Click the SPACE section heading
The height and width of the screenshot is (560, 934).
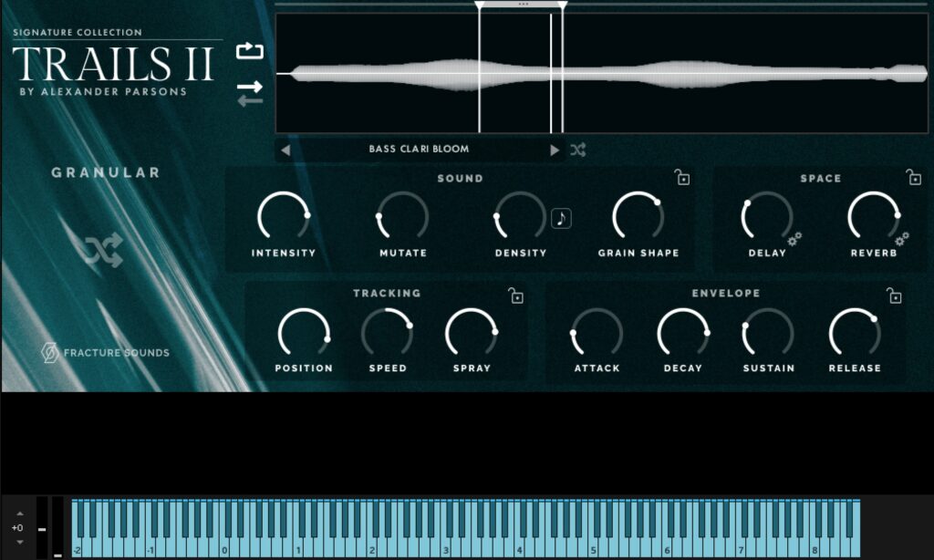pyautogui.click(x=820, y=178)
